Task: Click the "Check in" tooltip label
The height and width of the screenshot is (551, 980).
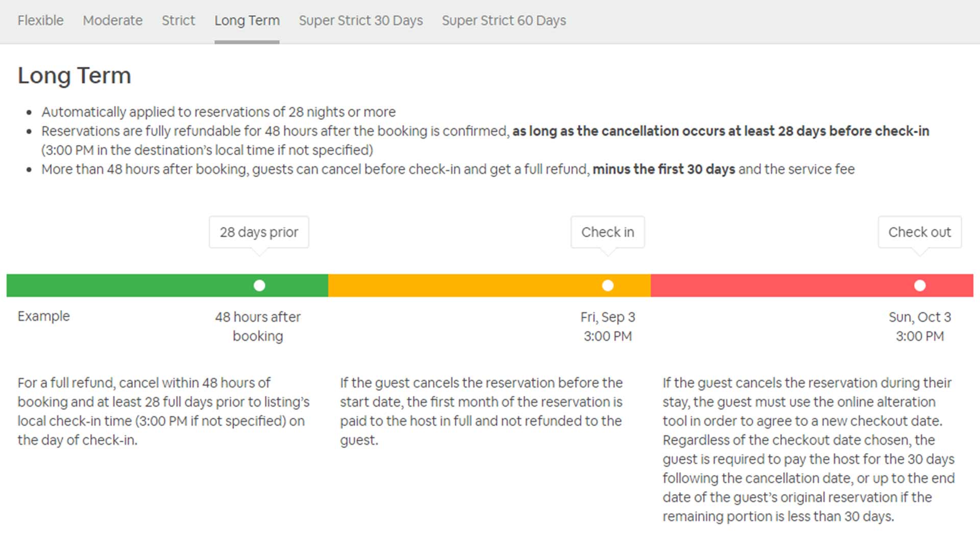Action: (x=607, y=232)
